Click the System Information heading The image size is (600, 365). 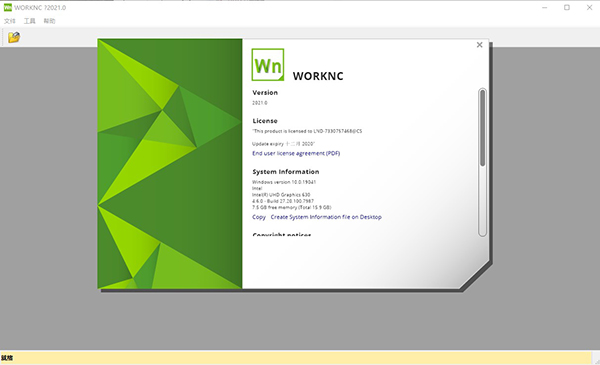(x=285, y=172)
